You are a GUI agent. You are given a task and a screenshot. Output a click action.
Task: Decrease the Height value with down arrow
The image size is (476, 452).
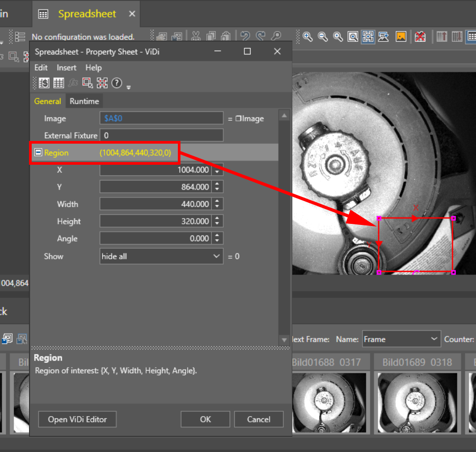click(x=217, y=224)
